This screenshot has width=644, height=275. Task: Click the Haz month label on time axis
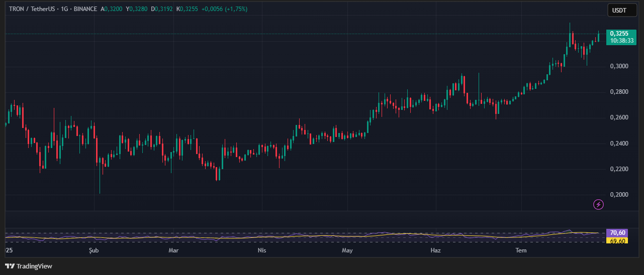[x=436, y=250]
